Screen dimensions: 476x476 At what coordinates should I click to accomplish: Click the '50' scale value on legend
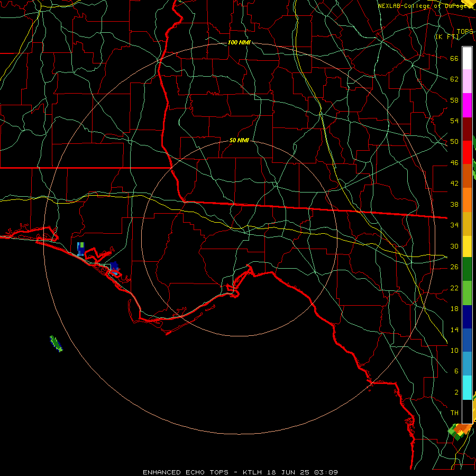click(x=454, y=141)
